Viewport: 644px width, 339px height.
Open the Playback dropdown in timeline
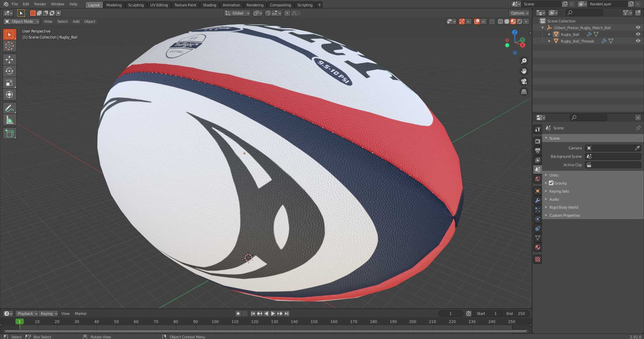(27, 314)
